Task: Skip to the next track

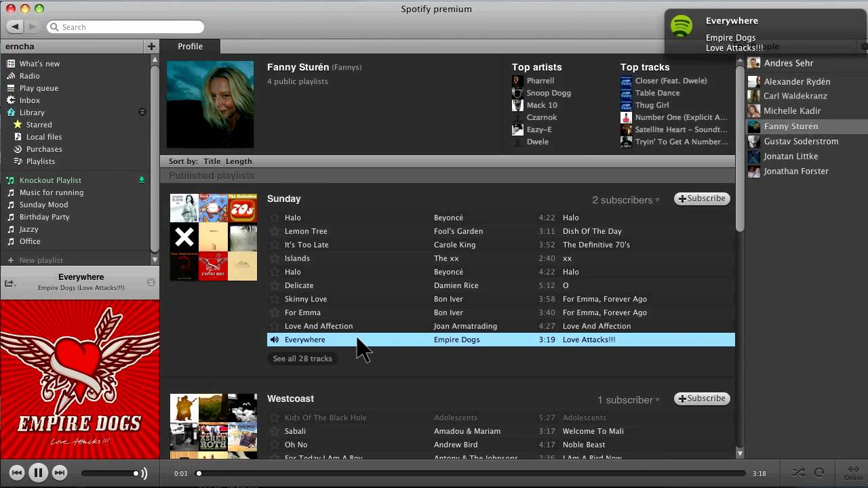Action: (60, 473)
